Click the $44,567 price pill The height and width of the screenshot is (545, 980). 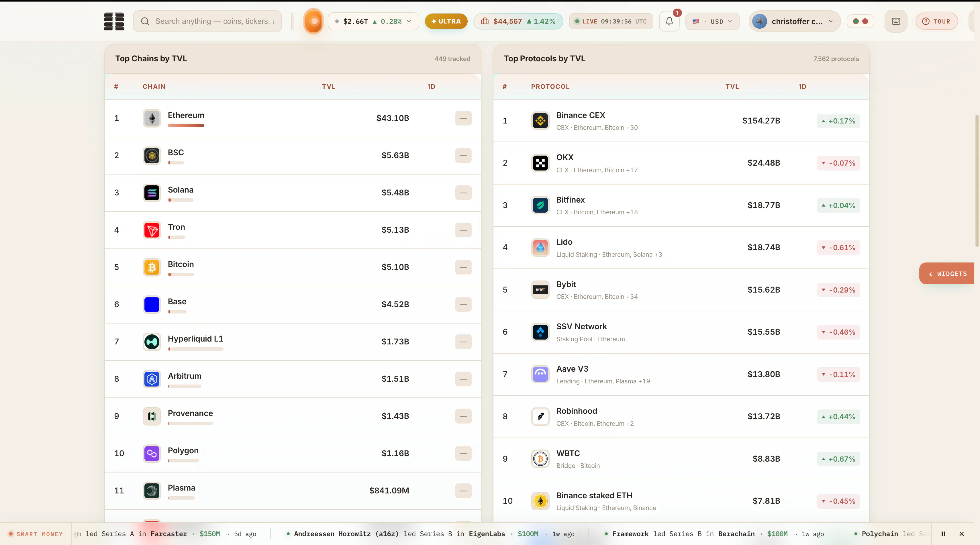[518, 21]
